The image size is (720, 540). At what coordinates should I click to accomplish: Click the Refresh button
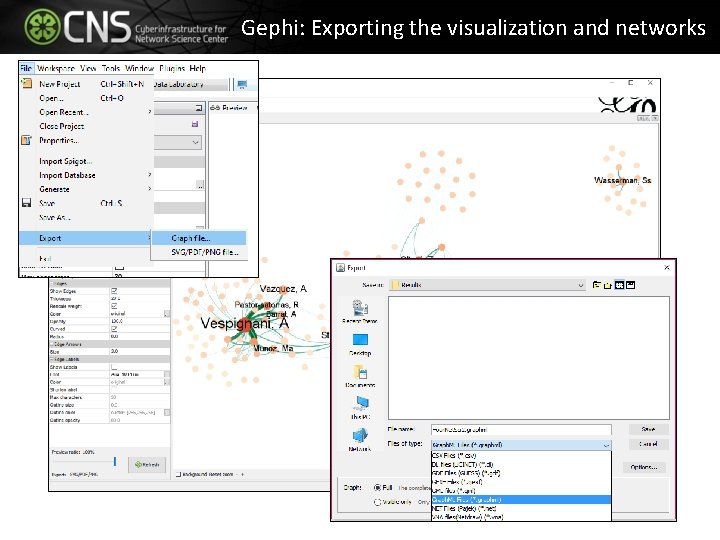click(x=147, y=465)
